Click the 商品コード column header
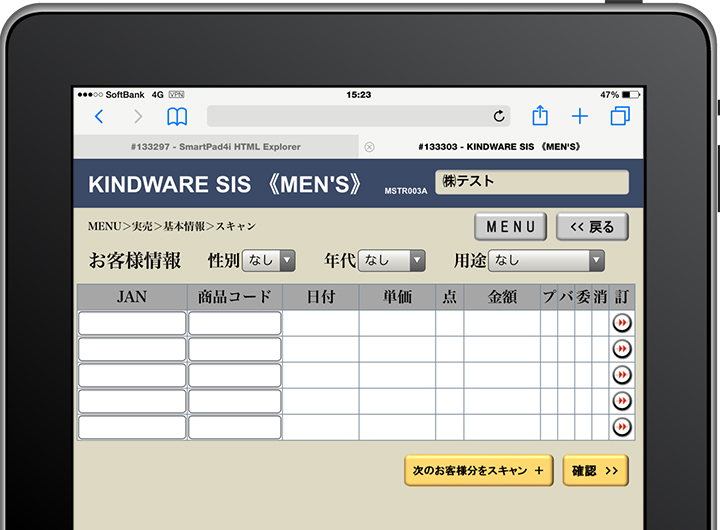The width and height of the screenshot is (720, 530). point(235,297)
